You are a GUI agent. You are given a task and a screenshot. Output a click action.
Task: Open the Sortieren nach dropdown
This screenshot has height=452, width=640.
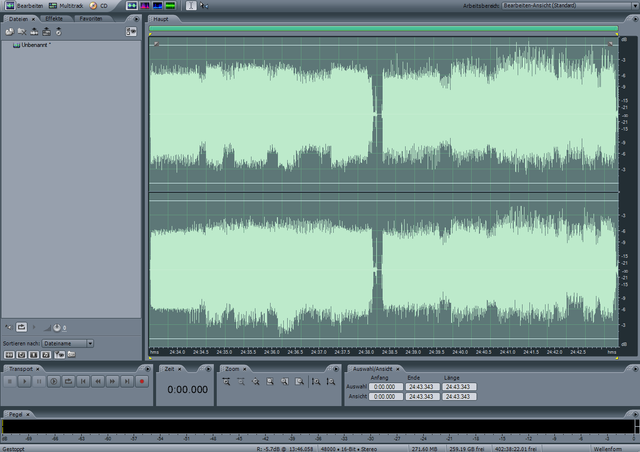tap(68, 343)
